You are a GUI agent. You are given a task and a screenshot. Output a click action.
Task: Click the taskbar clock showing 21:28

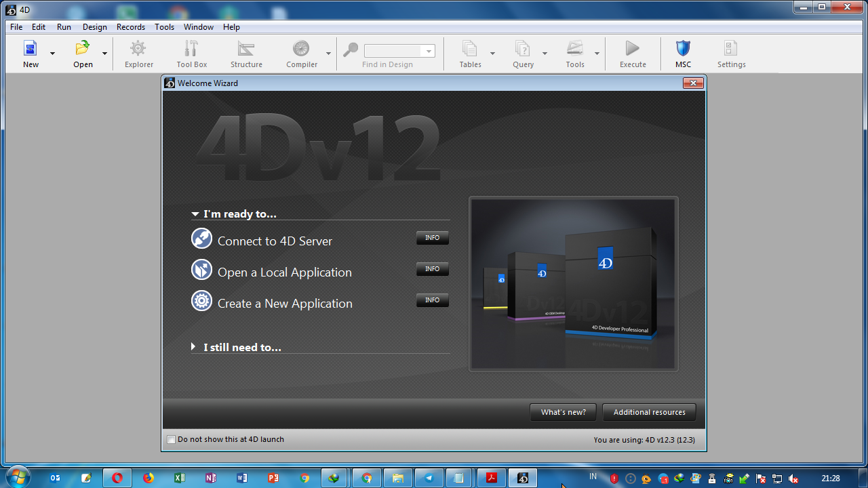tap(831, 479)
